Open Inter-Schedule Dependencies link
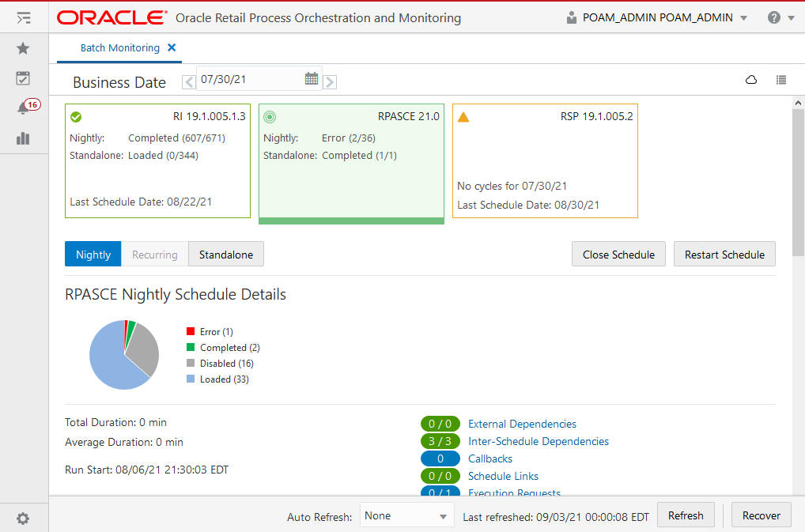 coord(538,441)
